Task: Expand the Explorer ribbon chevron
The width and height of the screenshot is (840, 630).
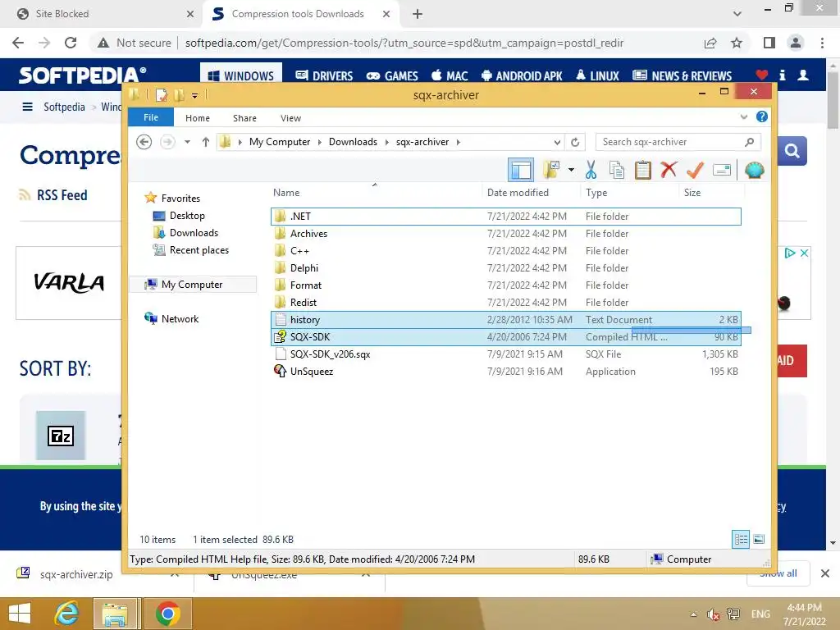Action: pos(743,116)
